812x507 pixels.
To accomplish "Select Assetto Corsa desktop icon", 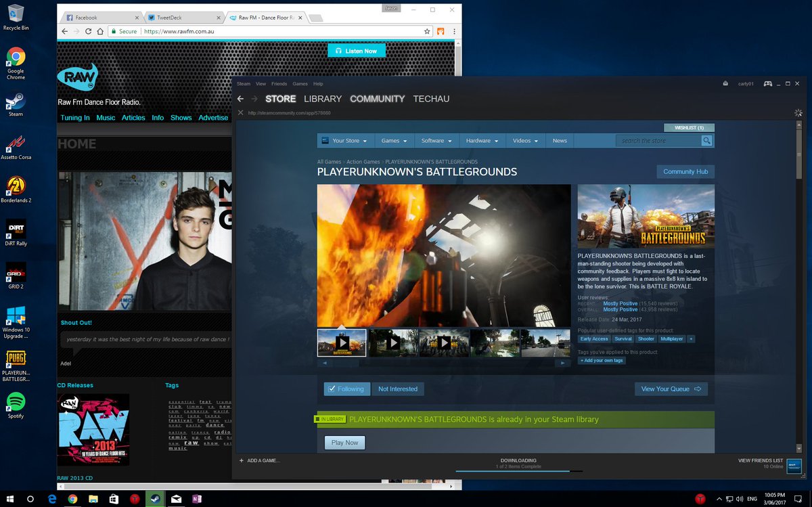I will coord(16,148).
